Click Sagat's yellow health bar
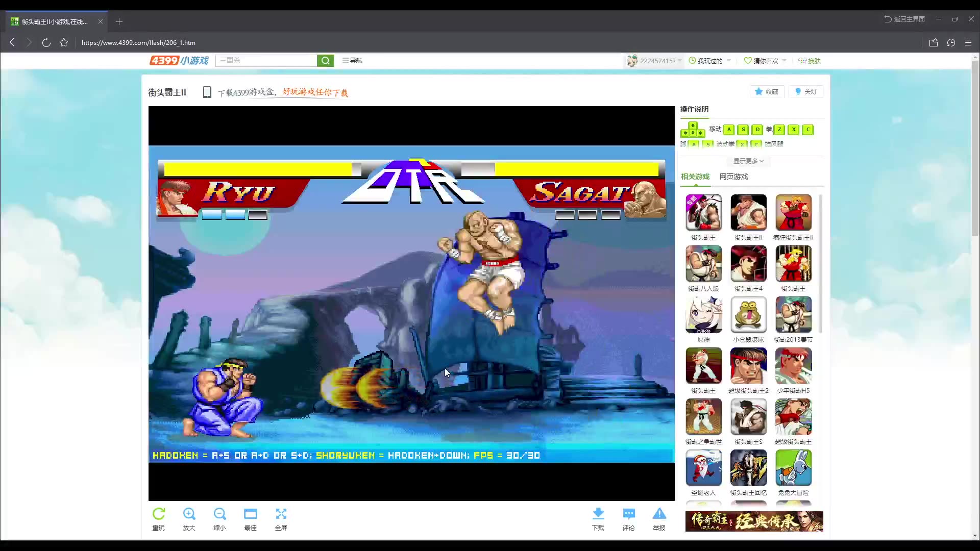The height and width of the screenshot is (551, 980). click(577, 169)
